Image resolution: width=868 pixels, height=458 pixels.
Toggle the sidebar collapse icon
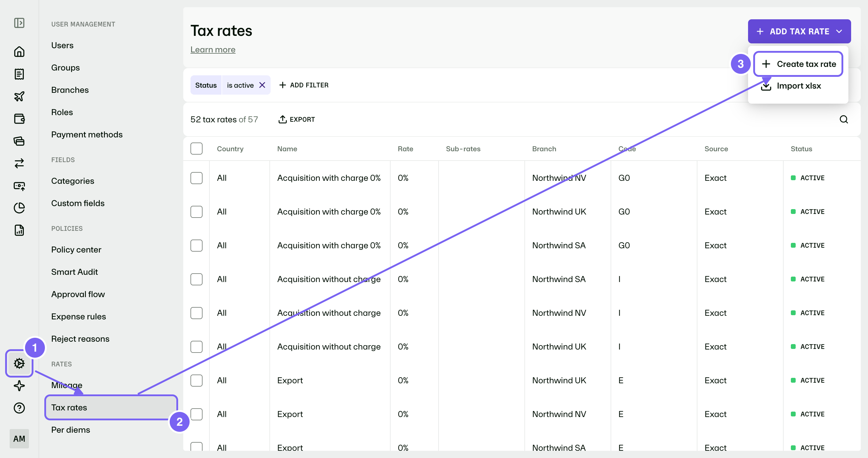(x=19, y=23)
